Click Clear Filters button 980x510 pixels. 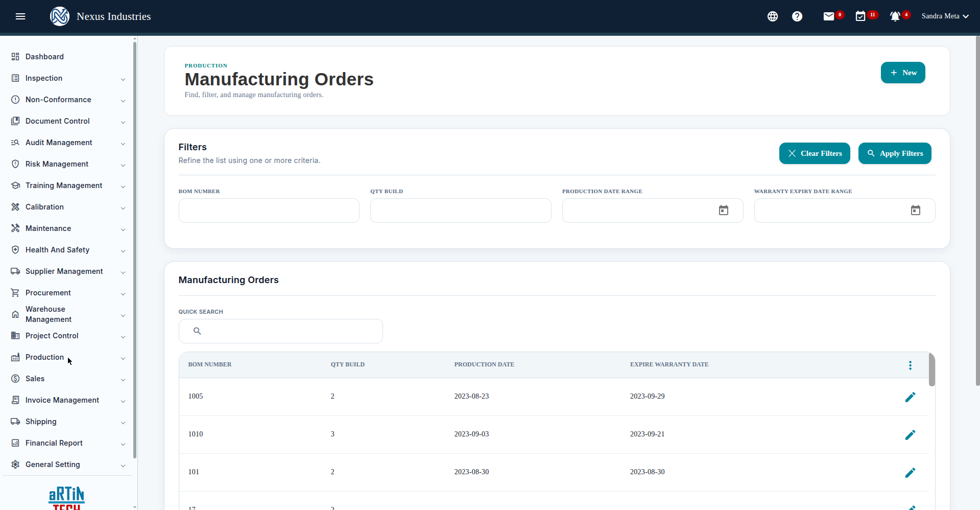point(815,153)
